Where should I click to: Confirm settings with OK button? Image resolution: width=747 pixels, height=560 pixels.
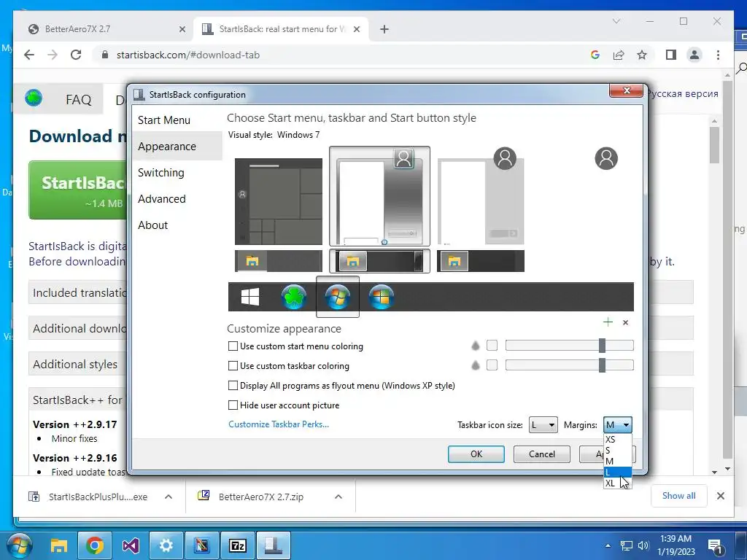(x=476, y=454)
